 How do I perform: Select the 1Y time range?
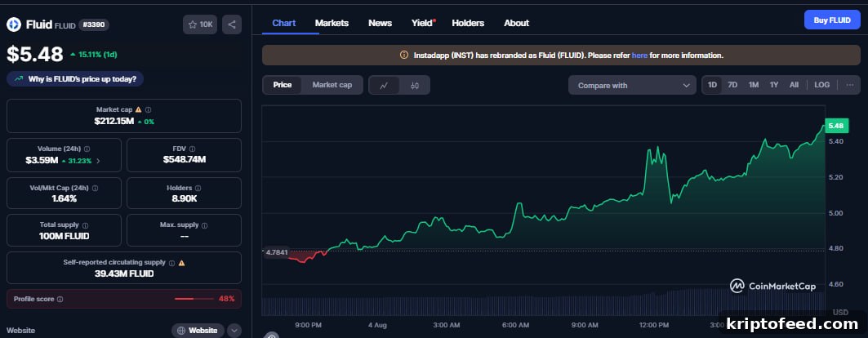[774, 85]
